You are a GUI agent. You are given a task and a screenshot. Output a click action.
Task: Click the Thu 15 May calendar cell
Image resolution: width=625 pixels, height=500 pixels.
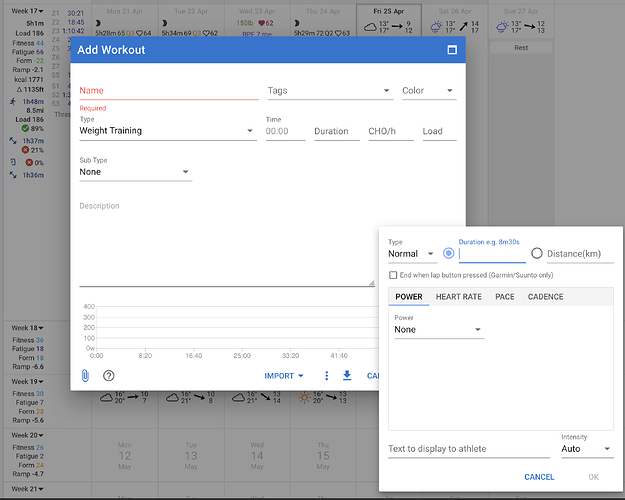323,455
